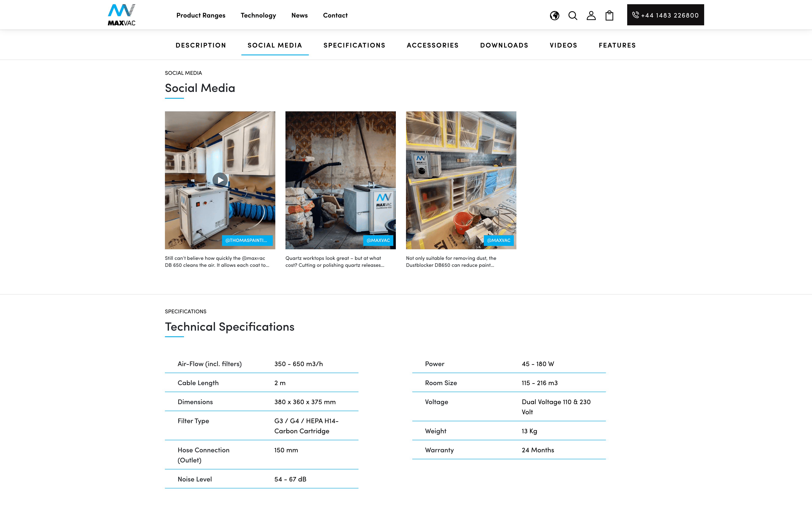Call the +44 1483 226800 button
The height and width of the screenshot is (507, 812).
click(x=665, y=15)
